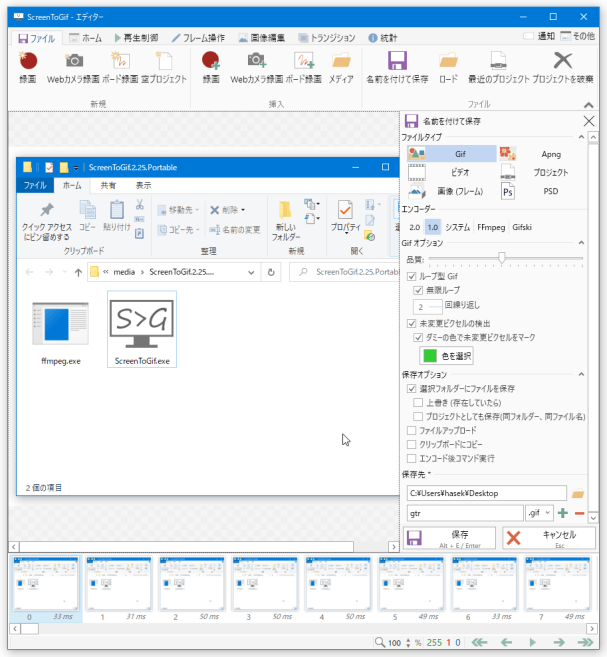Open the トランジション ribbon tab
This screenshot has height=657, width=607.
(x=332, y=37)
